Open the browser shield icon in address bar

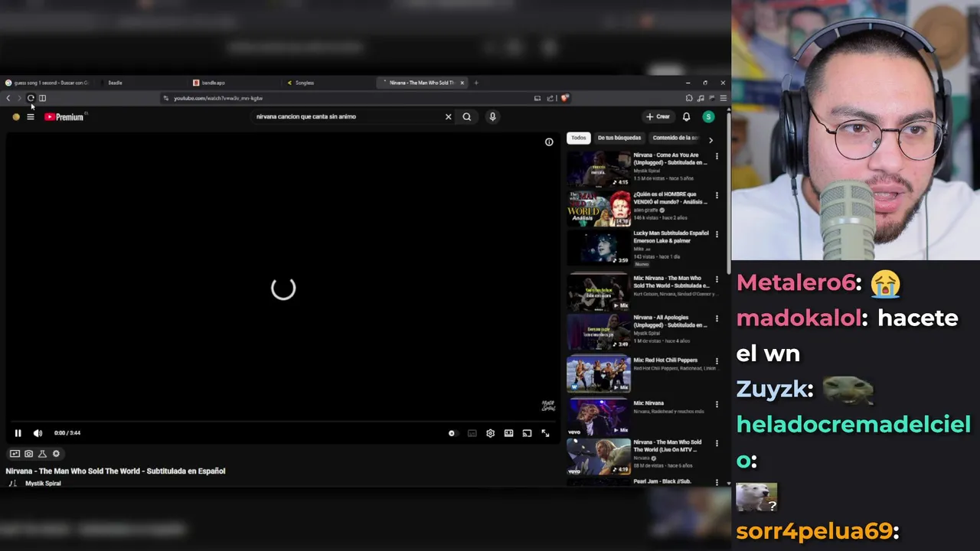[565, 98]
